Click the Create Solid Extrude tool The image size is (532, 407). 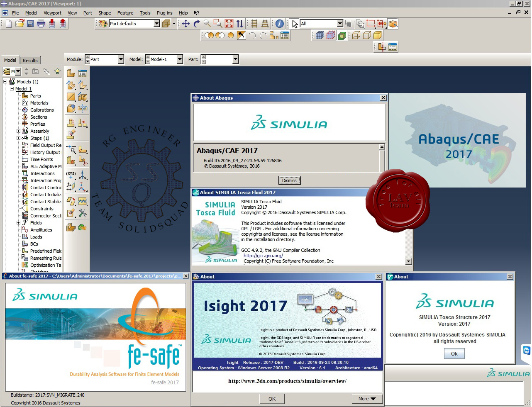71,85
